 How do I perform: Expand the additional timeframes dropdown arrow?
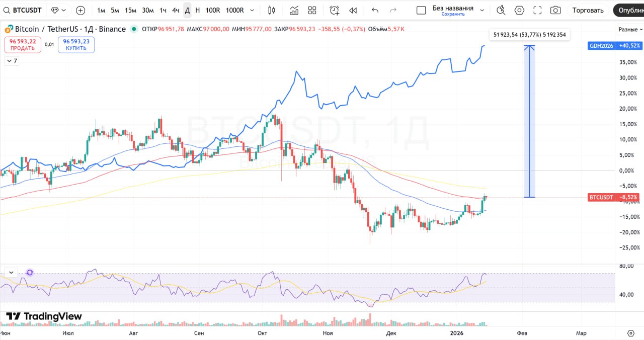pyautogui.click(x=252, y=10)
